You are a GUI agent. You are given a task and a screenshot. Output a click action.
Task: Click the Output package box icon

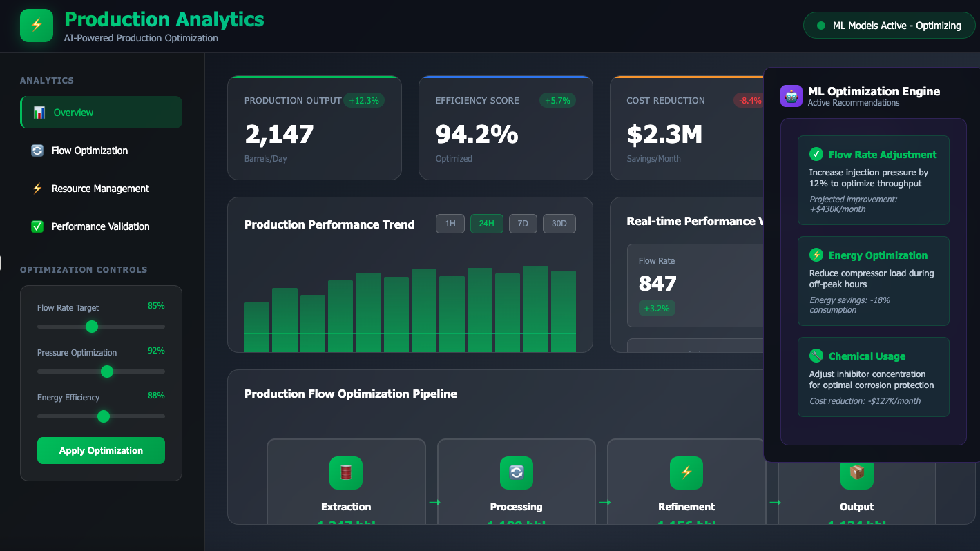(x=856, y=473)
